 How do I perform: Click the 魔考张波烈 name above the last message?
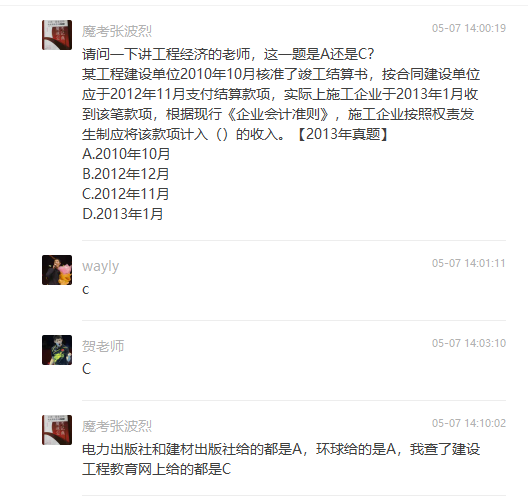117,426
